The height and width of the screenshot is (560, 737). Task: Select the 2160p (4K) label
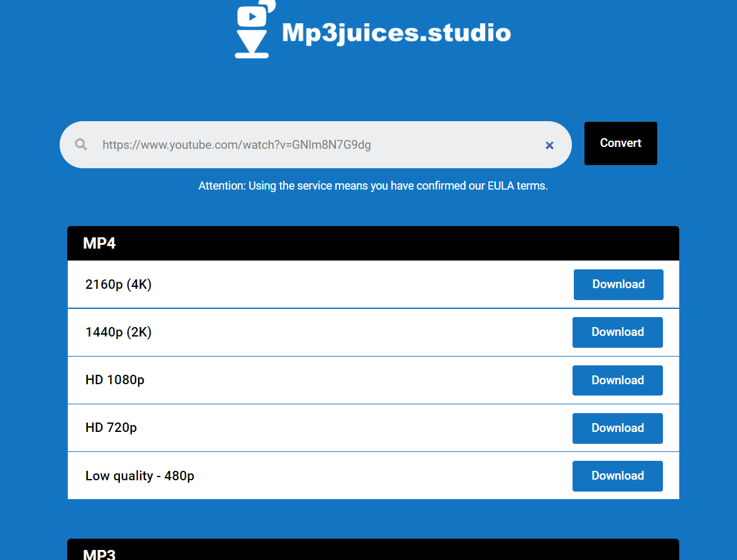coord(119,284)
